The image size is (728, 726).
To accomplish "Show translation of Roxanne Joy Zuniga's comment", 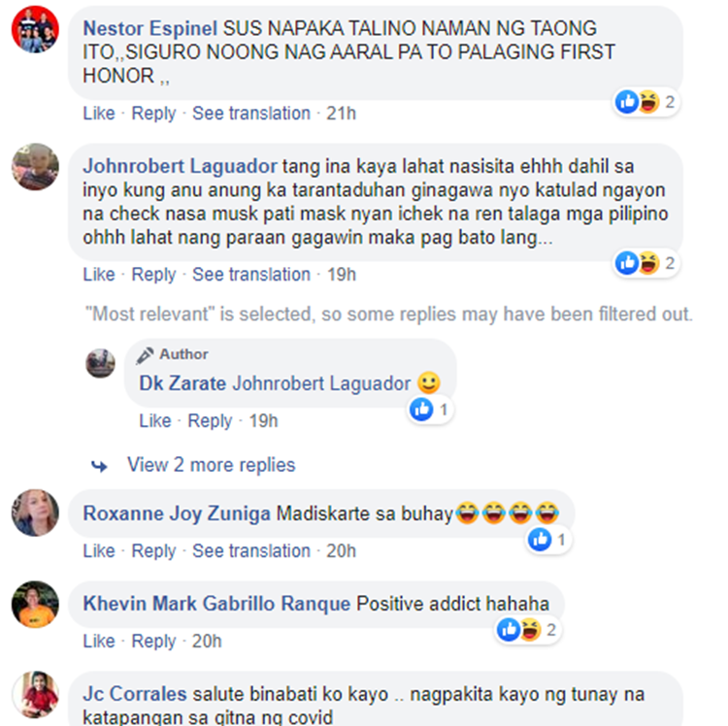I will pos(251,551).
